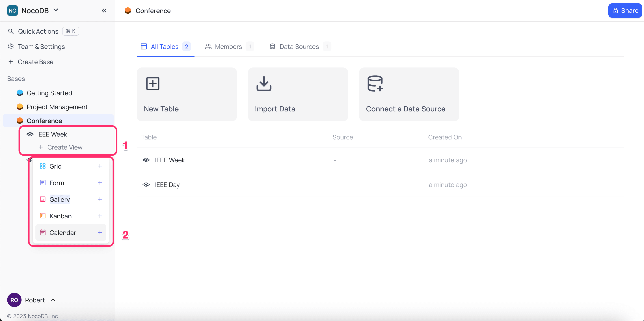Open the NocoDB workspace dropdown
Image resolution: width=644 pixels, height=321 pixels.
coord(56,10)
